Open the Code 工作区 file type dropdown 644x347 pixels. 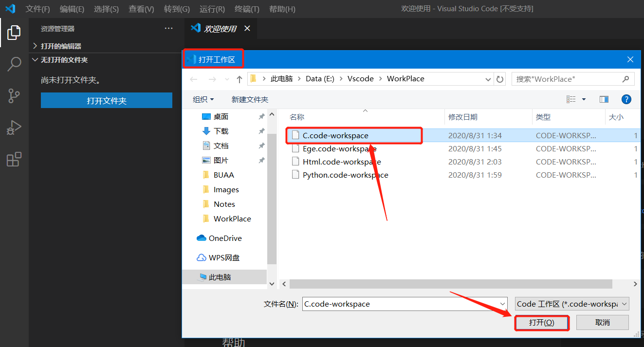(572, 304)
